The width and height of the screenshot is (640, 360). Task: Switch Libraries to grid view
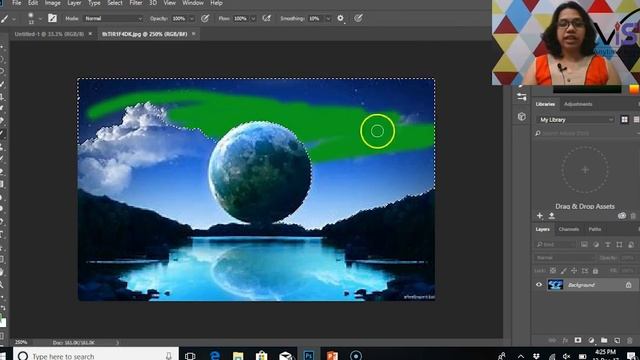(x=624, y=120)
